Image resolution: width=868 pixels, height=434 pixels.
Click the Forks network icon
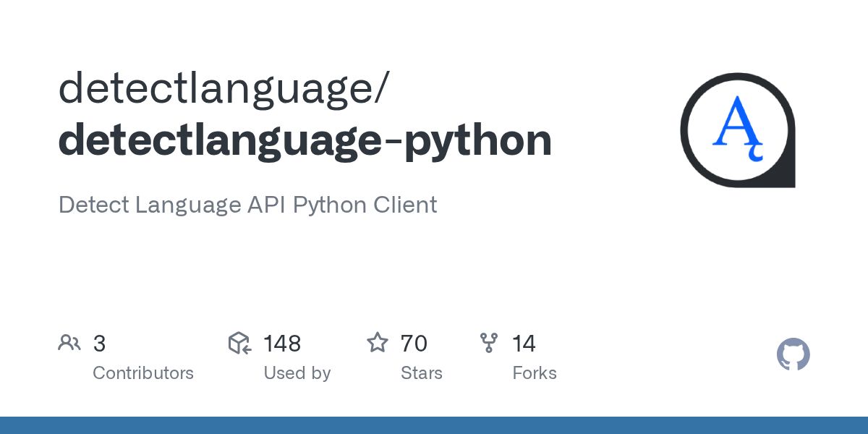point(489,343)
